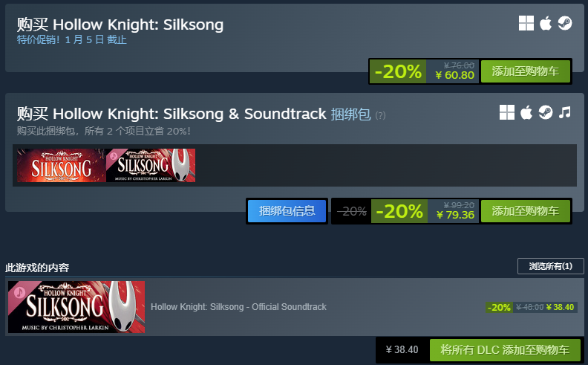Screen dimensions: 588x365
Task: Click the ¥ 79.36 bundle price
Action: tap(454, 215)
